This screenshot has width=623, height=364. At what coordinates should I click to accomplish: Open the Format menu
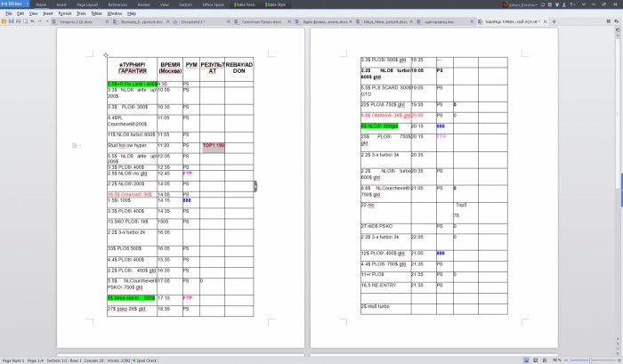click(65, 13)
